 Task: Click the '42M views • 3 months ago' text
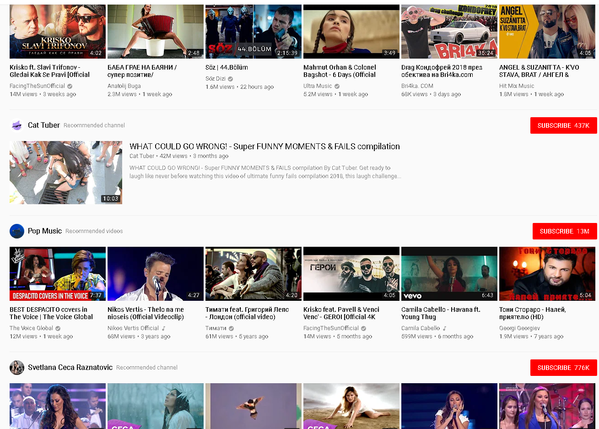click(x=194, y=156)
